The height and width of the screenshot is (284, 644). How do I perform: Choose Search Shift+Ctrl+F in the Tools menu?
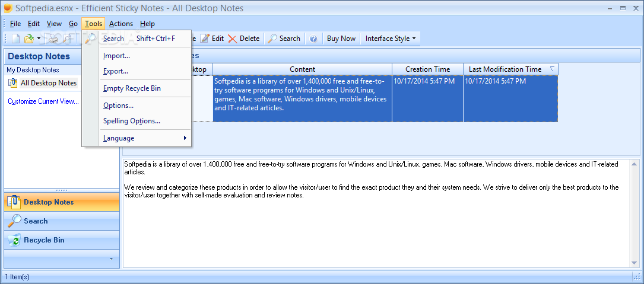[137, 39]
